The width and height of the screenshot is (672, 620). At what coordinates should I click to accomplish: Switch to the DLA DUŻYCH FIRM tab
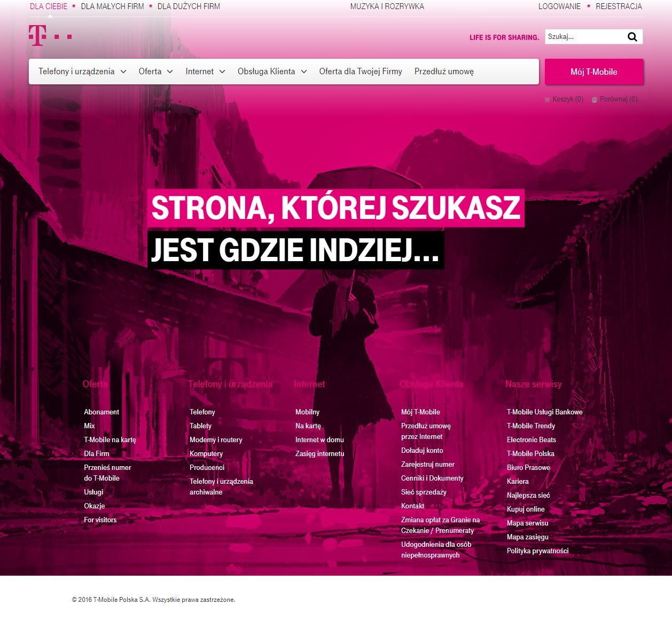coord(189,6)
